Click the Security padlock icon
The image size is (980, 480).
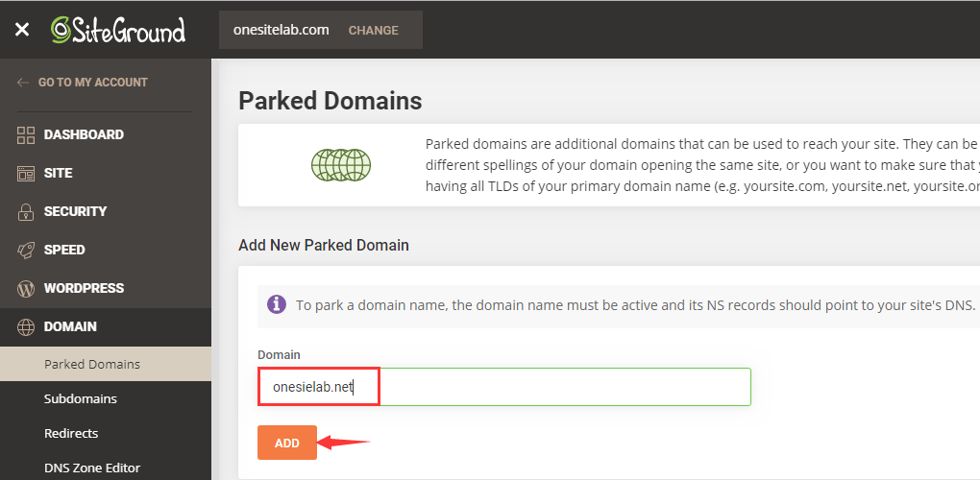26,211
